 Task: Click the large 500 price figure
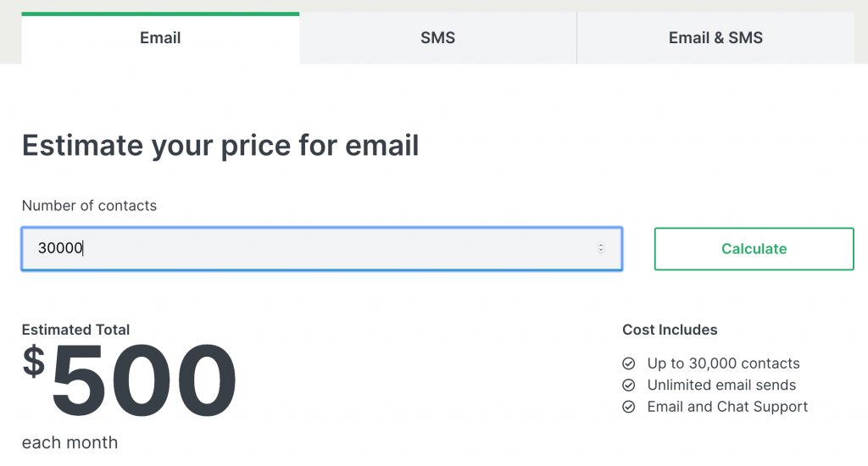[x=144, y=380]
